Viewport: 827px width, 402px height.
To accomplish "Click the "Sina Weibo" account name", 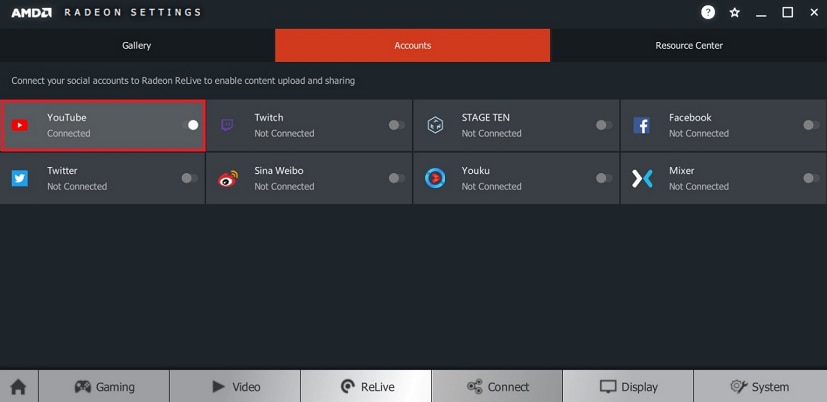I will click(x=279, y=171).
